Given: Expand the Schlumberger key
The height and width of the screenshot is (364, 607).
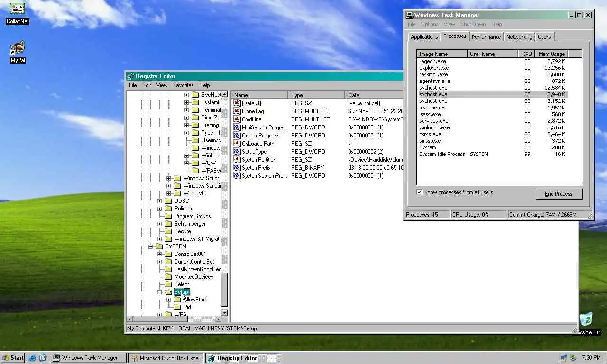Looking at the screenshot, I should [159, 224].
